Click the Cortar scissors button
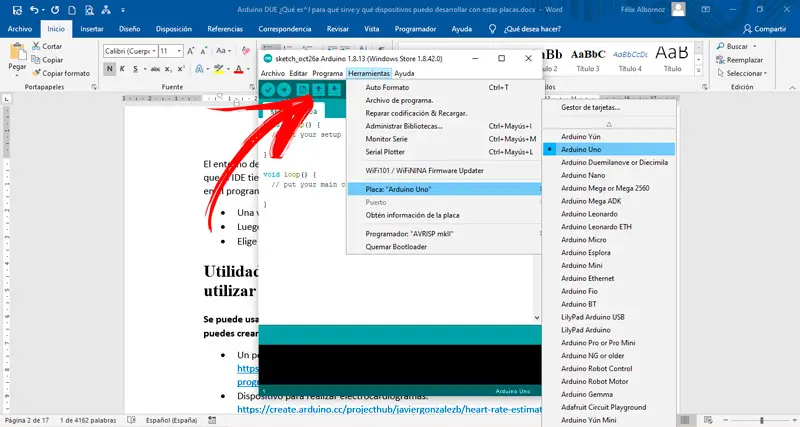Viewport: 800px width, 427px height. [x=47, y=46]
